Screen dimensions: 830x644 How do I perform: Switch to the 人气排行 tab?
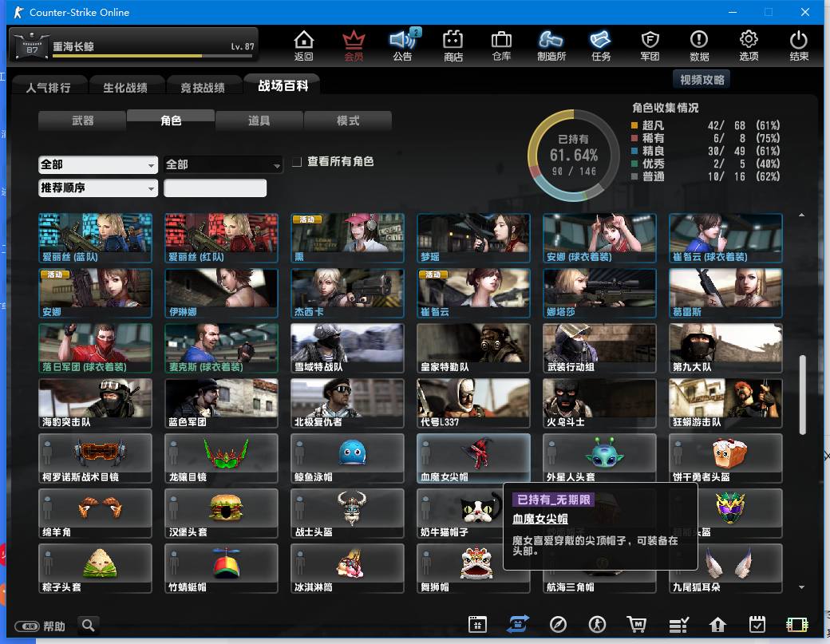pos(48,87)
